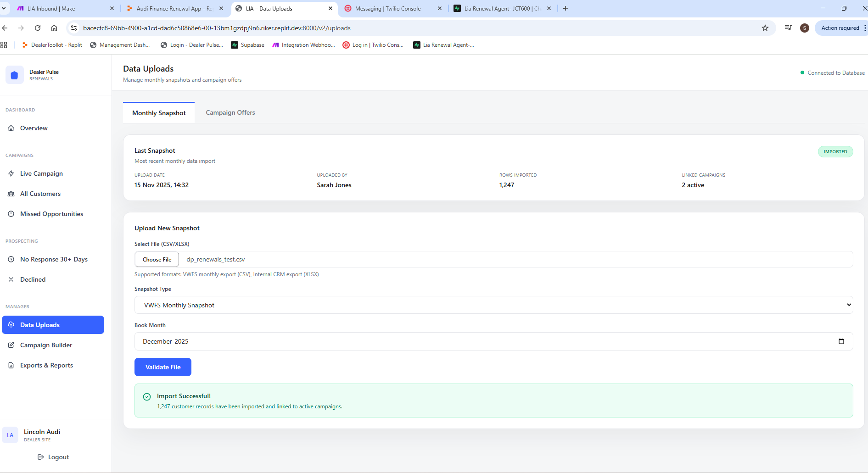
Task: Click the Book Month field
Action: (x=493, y=341)
